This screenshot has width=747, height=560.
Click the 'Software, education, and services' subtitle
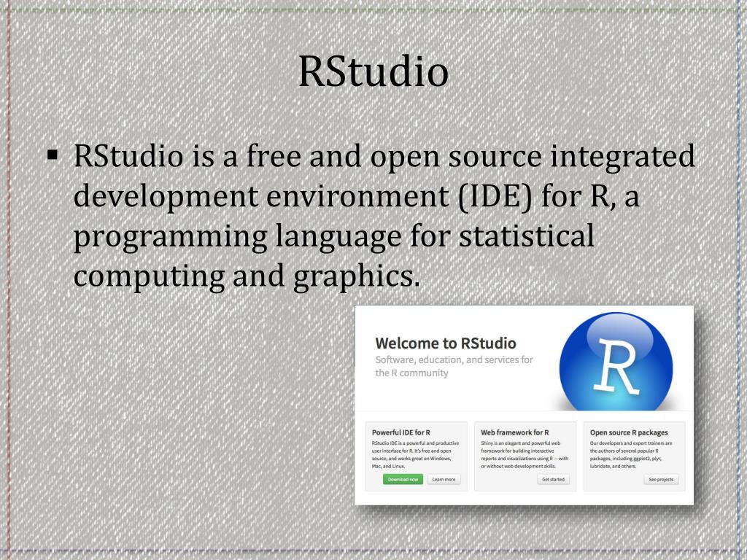454,366
